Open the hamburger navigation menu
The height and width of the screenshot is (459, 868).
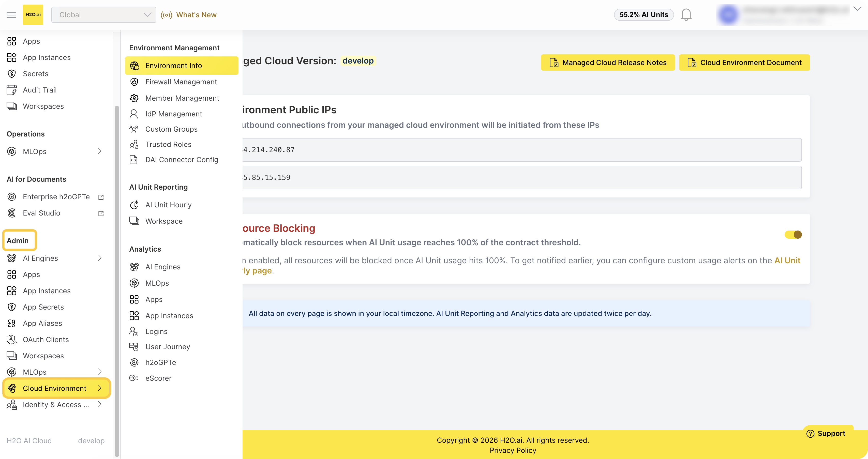[x=11, y=15]
